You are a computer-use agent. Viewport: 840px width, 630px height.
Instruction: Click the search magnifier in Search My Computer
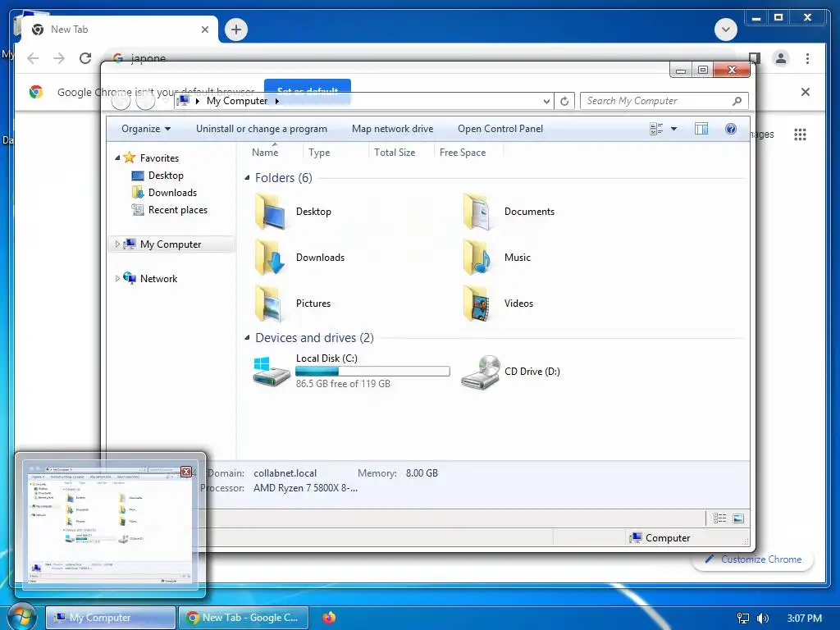tap(737, 101)
